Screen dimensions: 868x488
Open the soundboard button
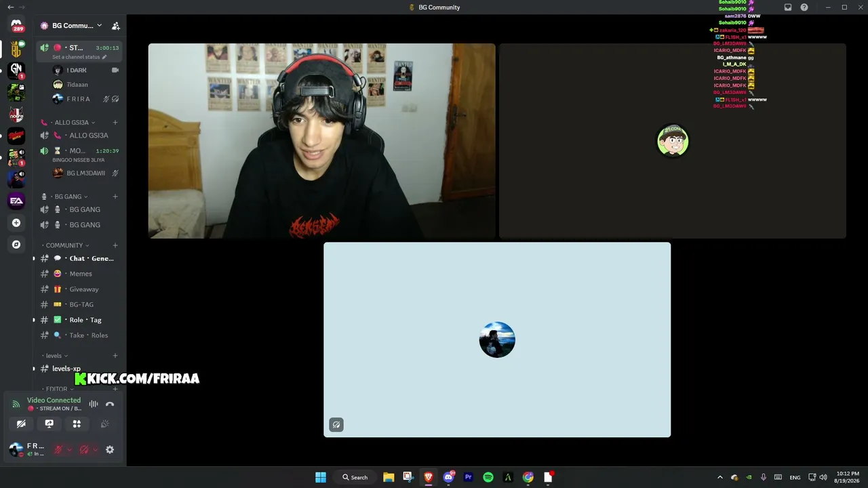pyautogui.click(x=104, y=424)
